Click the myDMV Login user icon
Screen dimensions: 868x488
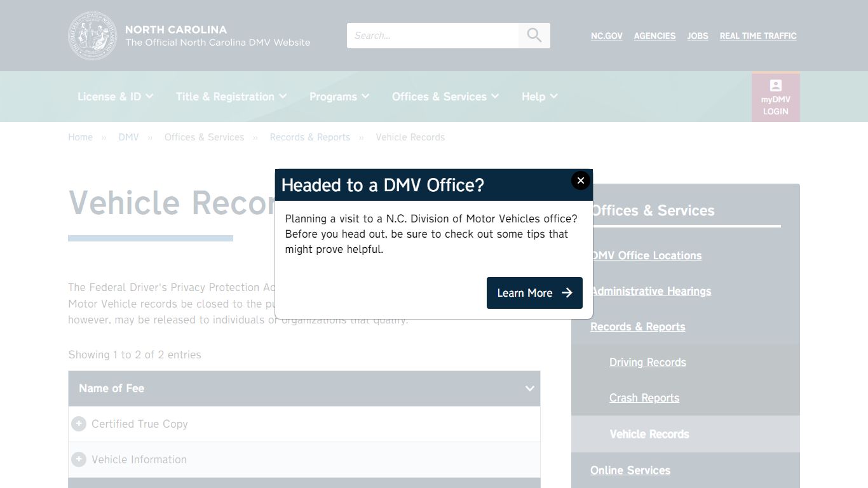pyautogui.click(x=776, y=86)
